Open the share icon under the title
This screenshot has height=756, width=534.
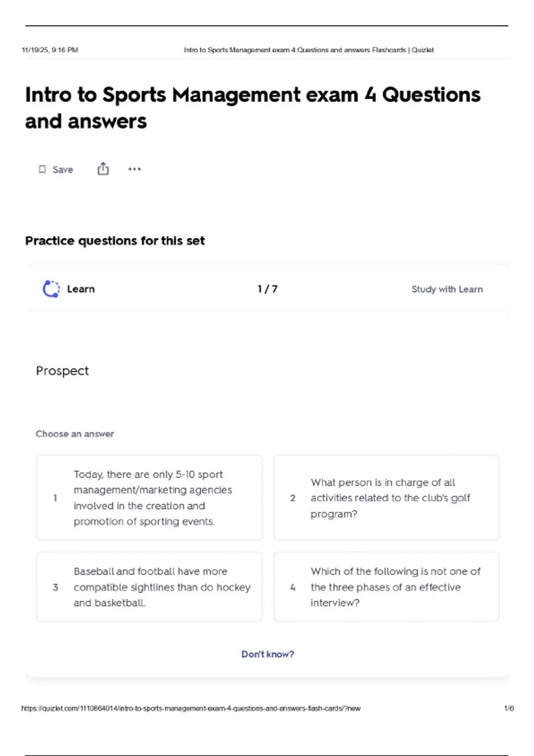tap(103, 169)
